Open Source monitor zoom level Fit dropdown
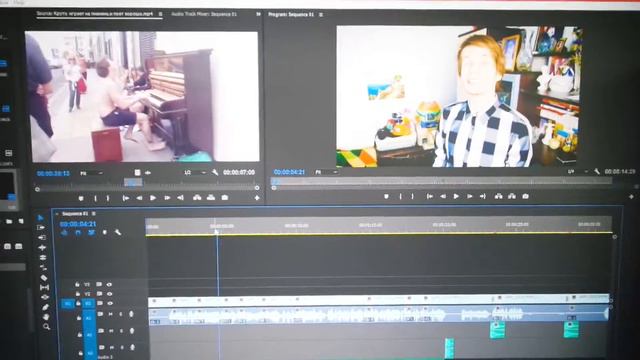This screenshot has height=360, width=640. 91,173
